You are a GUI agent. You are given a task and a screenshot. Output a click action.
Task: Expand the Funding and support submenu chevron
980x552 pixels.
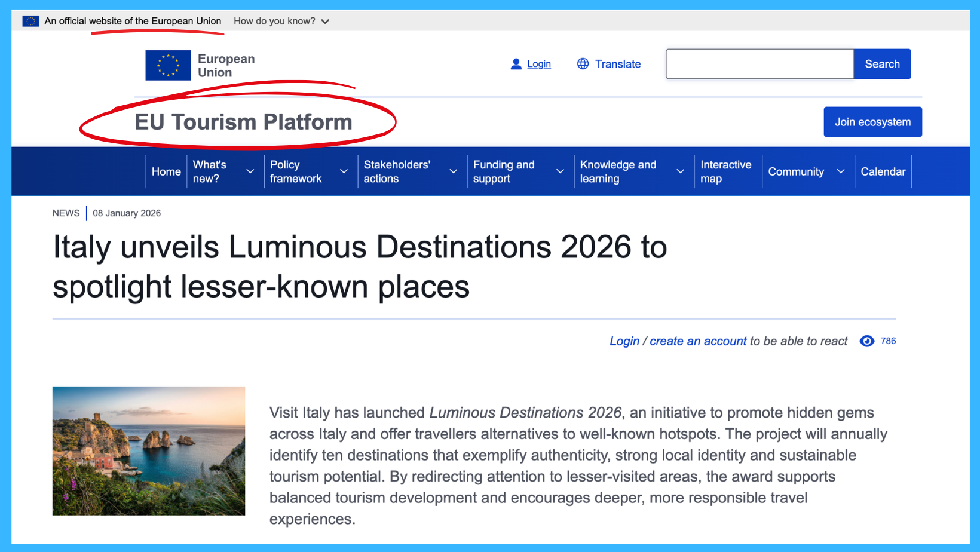coord(561,171)
